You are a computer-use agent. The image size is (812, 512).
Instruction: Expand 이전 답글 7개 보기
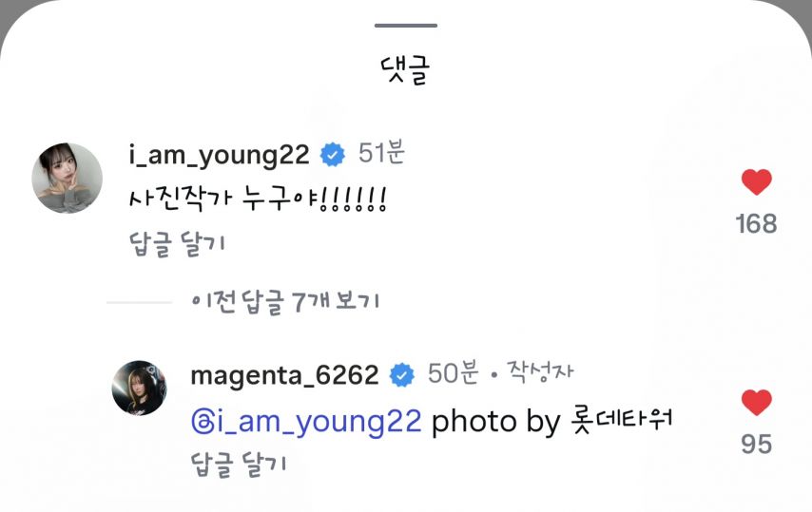(285, 302)
